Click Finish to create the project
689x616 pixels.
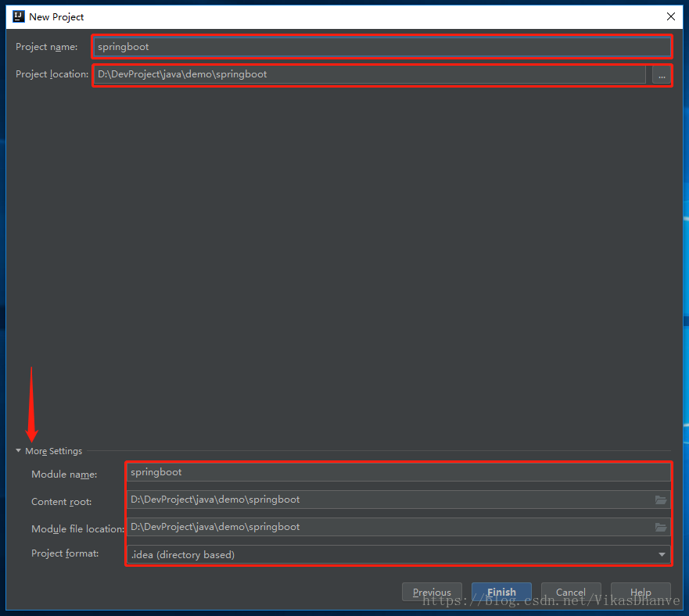point(501,592)
